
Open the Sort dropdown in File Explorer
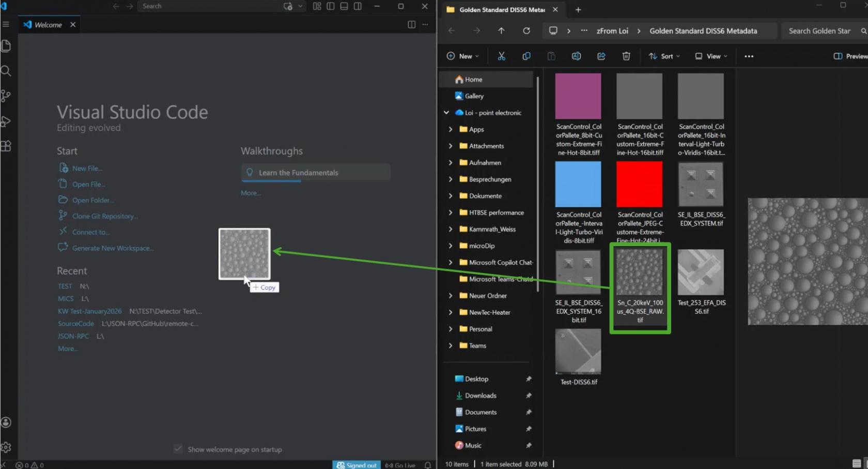click(x=664, y=56)
